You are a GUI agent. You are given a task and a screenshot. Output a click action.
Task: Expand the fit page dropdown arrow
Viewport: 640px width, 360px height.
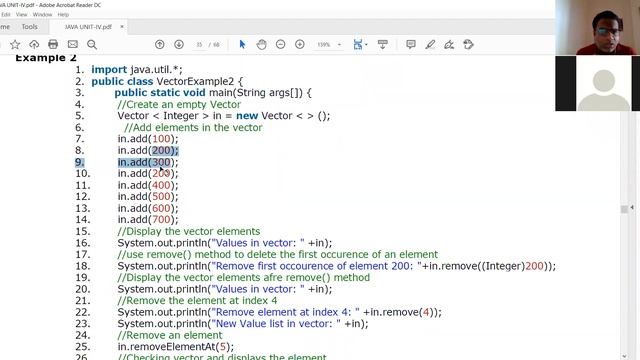(x=366, y=44)
